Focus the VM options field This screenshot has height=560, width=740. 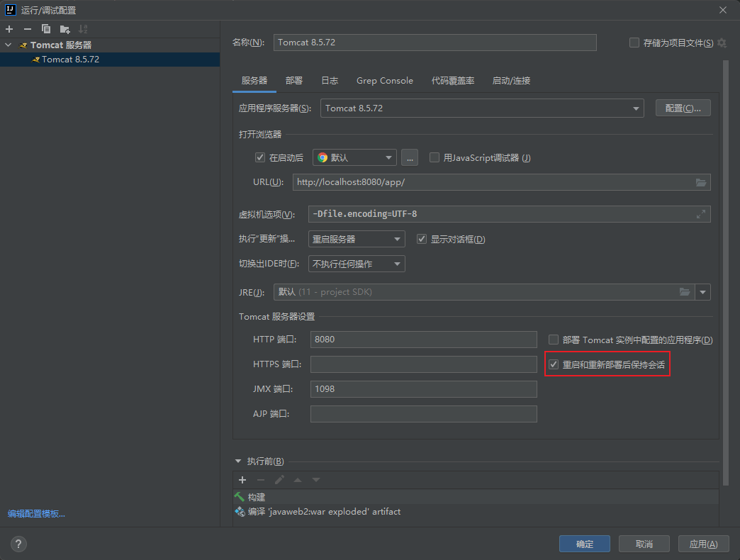tap(509, 214)
